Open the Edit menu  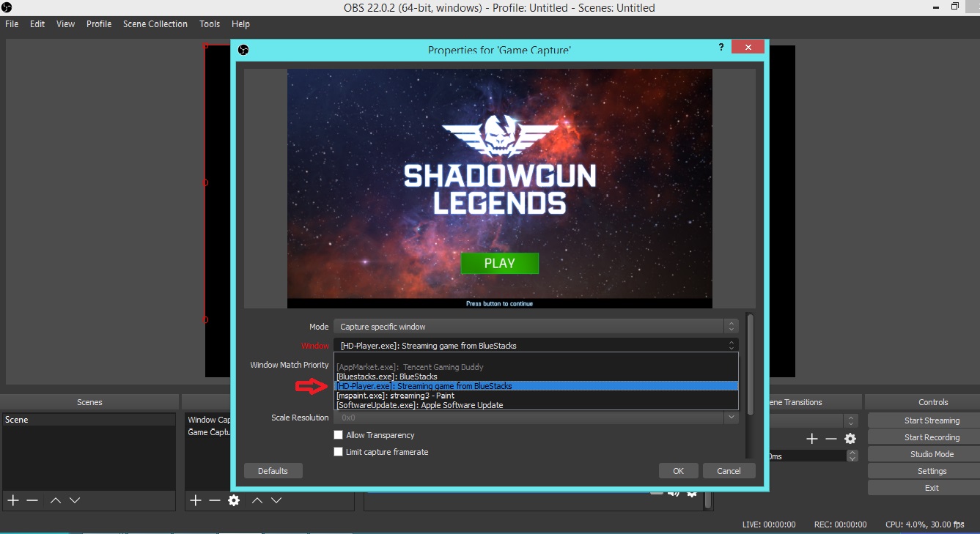coord(37,24)
